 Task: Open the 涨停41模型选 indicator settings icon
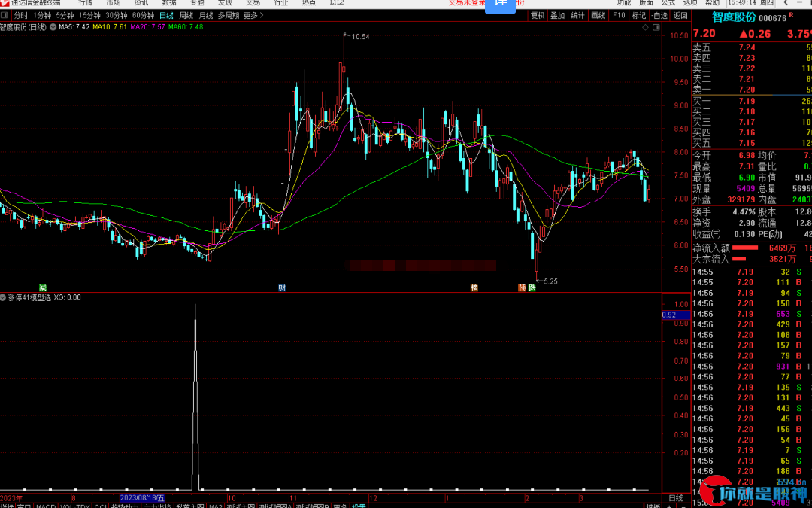click(3, 297)
